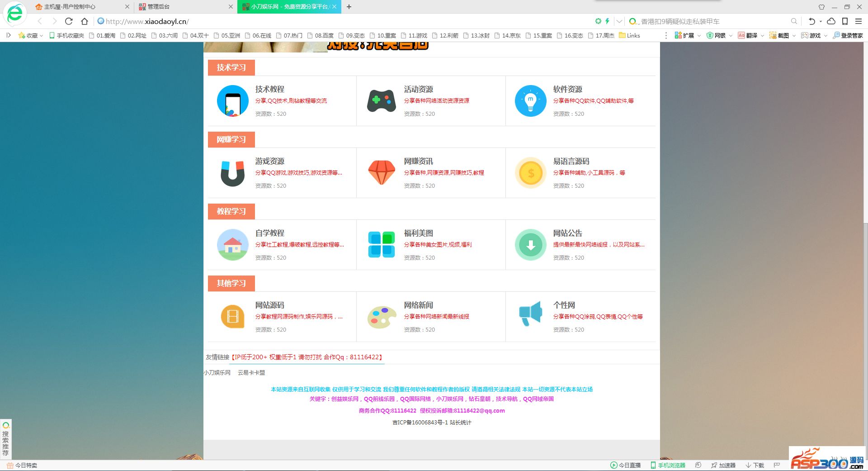Open the 网赚资讯 category link

pyautogui.click(x=419, y=161)
